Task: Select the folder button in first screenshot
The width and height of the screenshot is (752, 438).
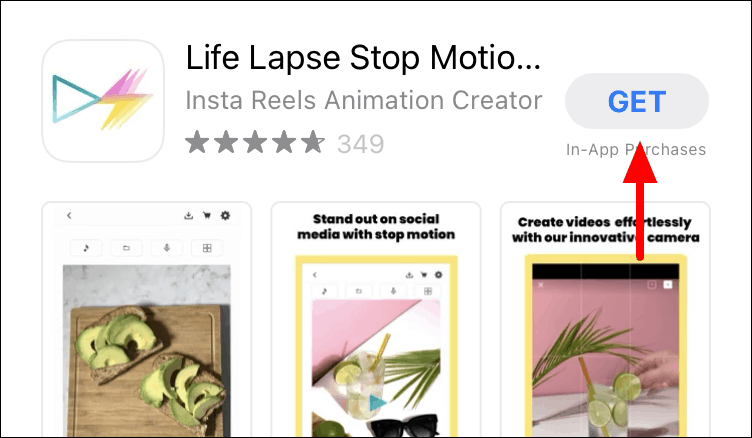Action: 126,248
